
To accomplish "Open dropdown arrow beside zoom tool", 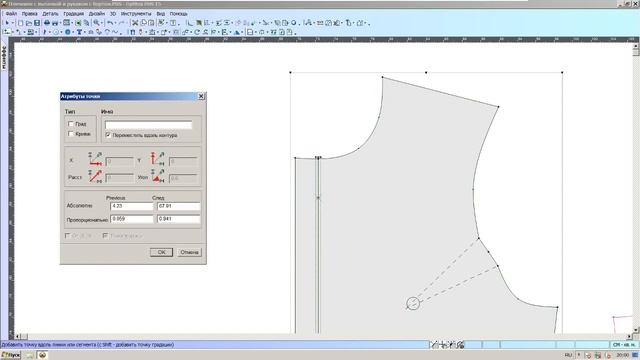I will (x=102, y=23).
